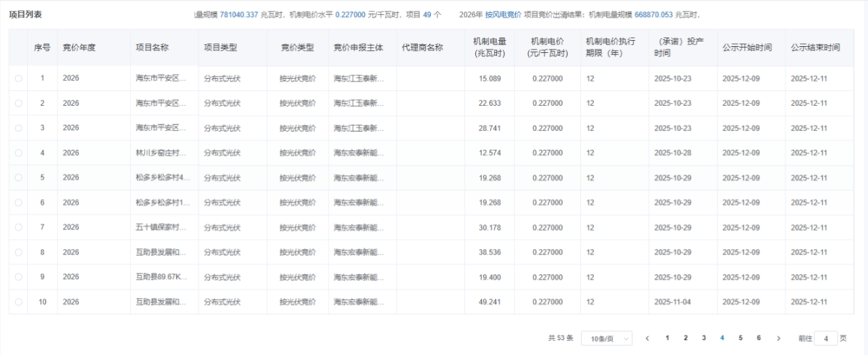Viewport: 868px width, 355px height.
Task: Click the current page 4 button
Action: (722, 338)
